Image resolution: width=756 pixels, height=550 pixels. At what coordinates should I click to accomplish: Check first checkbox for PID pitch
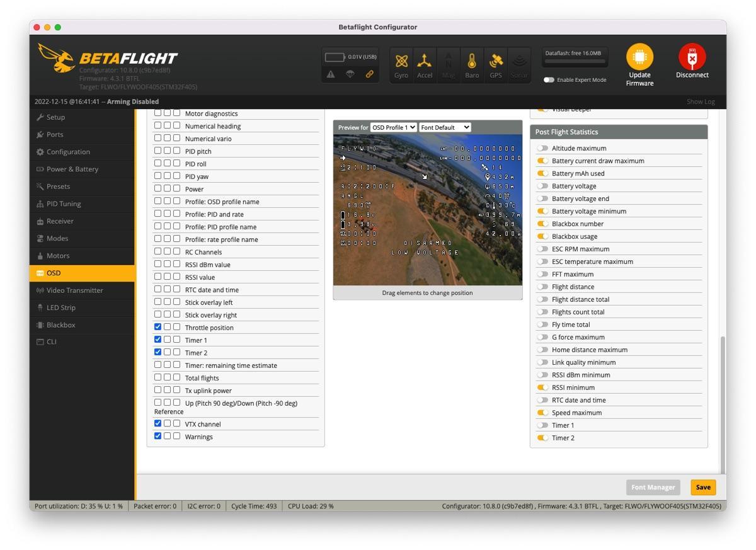pos(158,151)
